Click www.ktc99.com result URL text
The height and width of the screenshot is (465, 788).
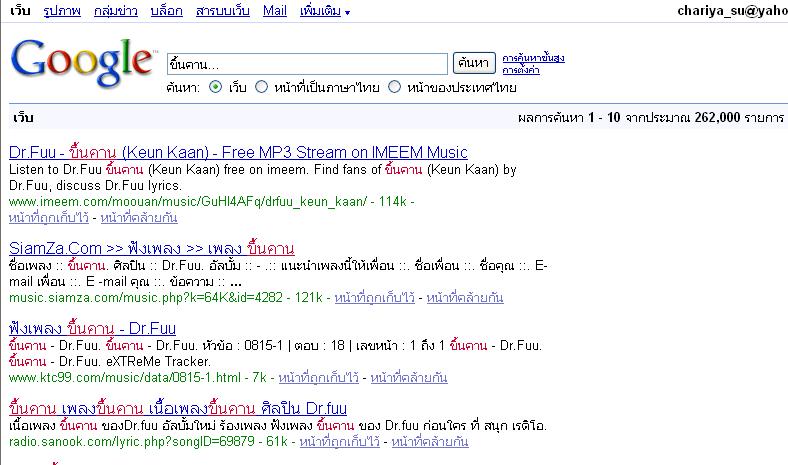coord(125,378)
